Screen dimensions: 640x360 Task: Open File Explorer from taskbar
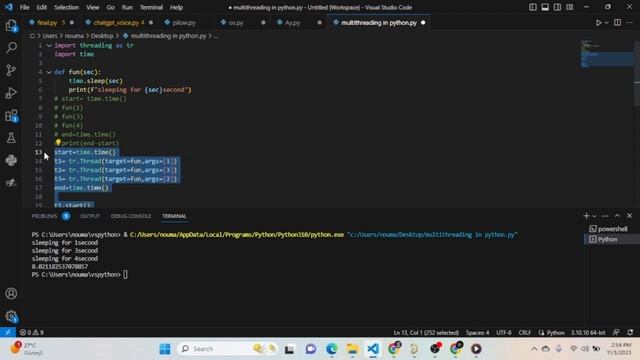352,349
